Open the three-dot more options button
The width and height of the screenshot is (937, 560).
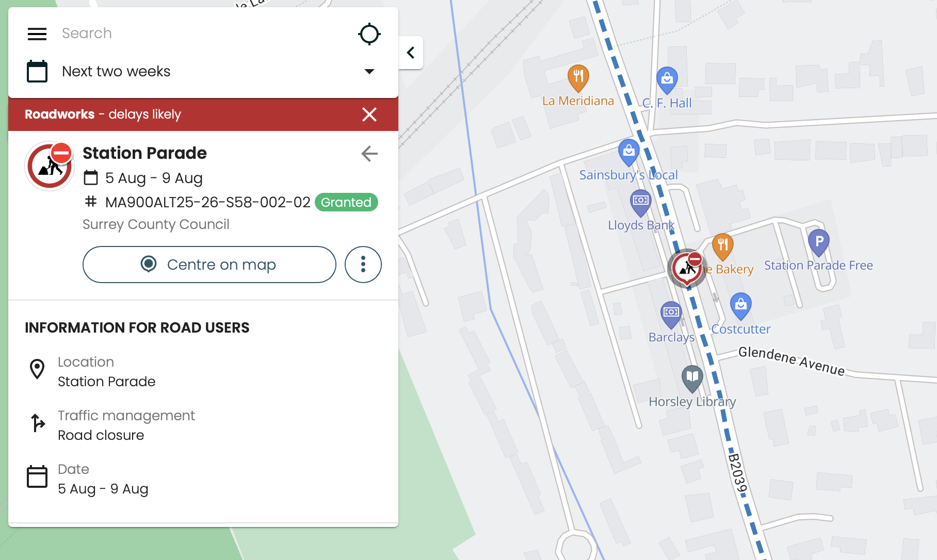(363, 265)
